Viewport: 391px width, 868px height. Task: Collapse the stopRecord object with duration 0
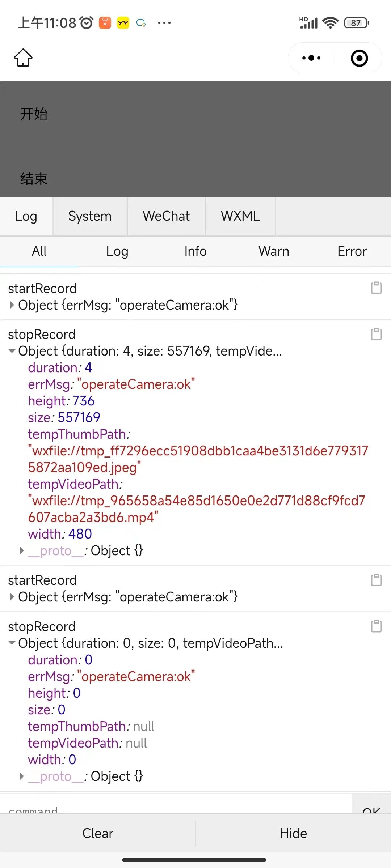point(12,643)
